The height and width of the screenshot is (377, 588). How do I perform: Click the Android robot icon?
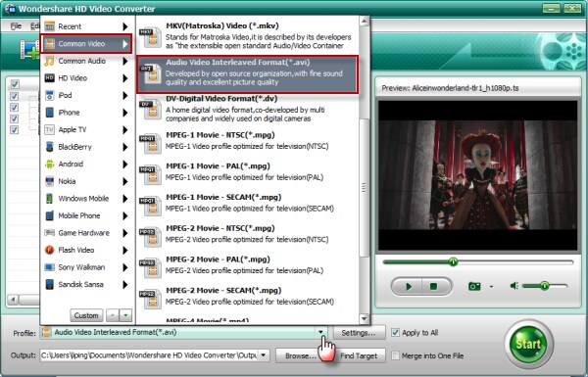click(x=50, y=165)
